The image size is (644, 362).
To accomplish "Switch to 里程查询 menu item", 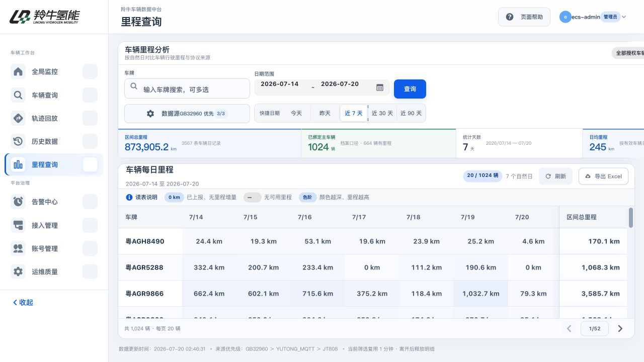I will 54,164.
